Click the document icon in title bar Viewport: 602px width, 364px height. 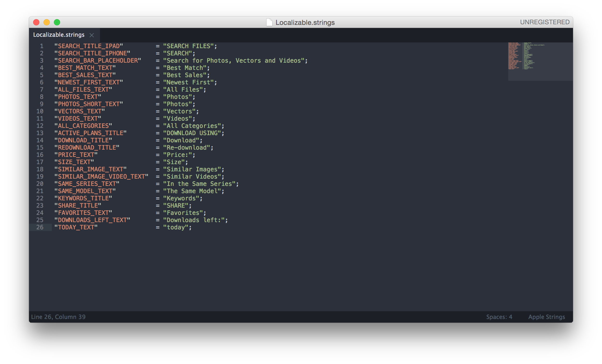point(269,22)
